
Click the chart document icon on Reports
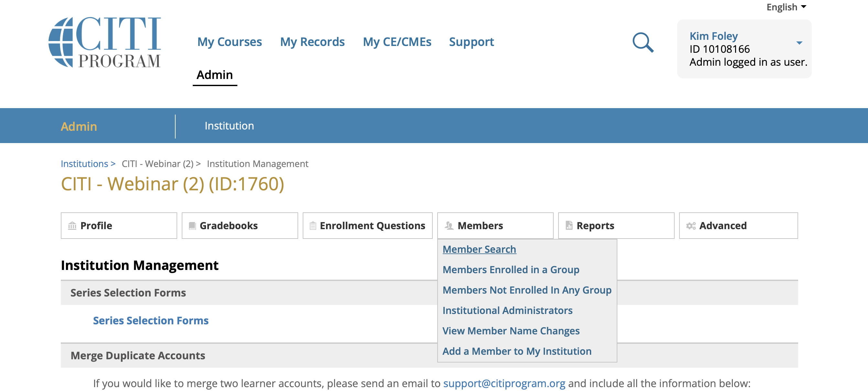[569, 225]
